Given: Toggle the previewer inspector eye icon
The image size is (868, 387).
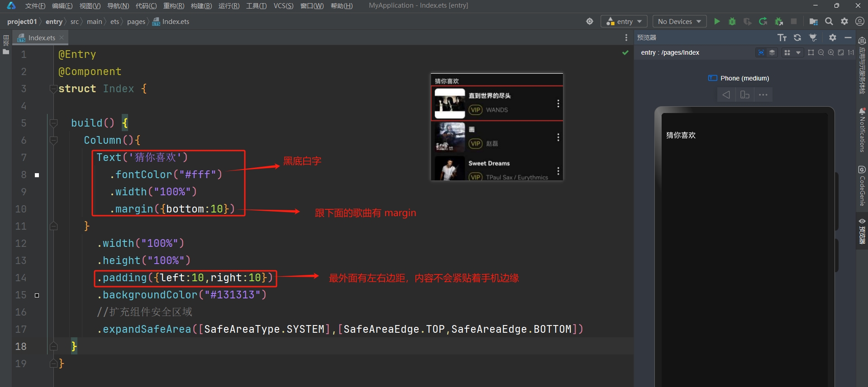Looking at the screenshot, I should pos(761,52).
